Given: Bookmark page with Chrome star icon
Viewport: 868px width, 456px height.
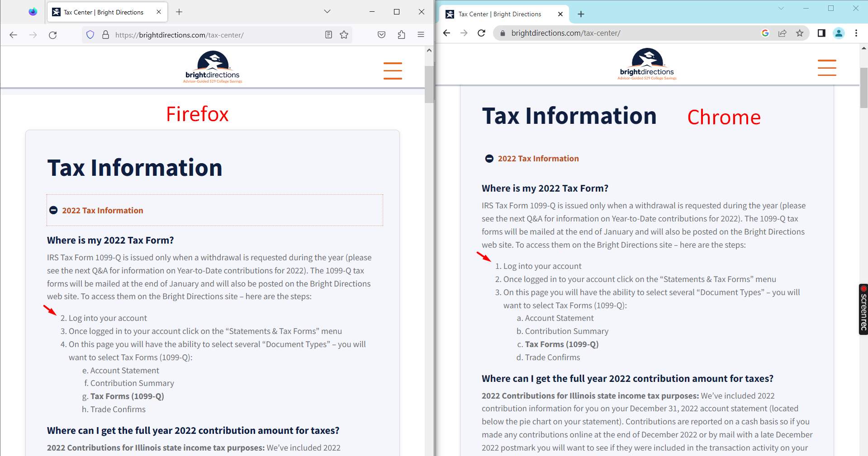Looking at the screenshot, I should click(x=800, y=33).
